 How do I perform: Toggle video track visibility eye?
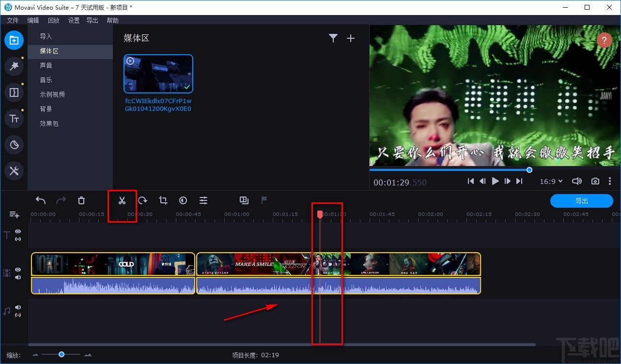18,270
